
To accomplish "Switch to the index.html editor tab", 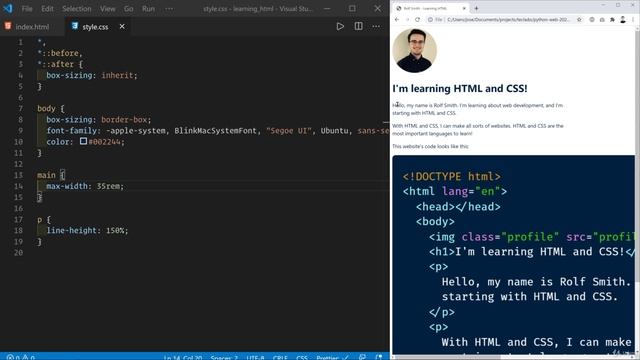I will (x=32, y=27).
